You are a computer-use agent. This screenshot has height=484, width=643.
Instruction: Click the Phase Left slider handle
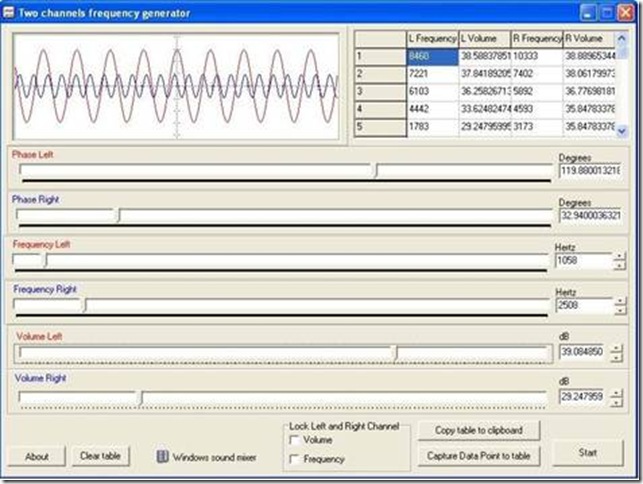click(376, 170)
